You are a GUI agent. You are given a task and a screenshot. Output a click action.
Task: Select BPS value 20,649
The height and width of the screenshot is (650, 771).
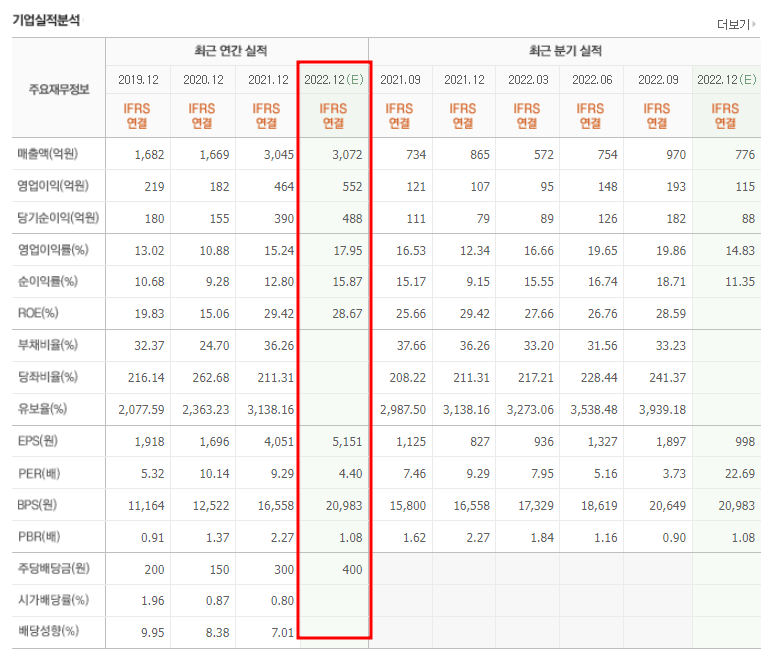[x=668, y=505]
